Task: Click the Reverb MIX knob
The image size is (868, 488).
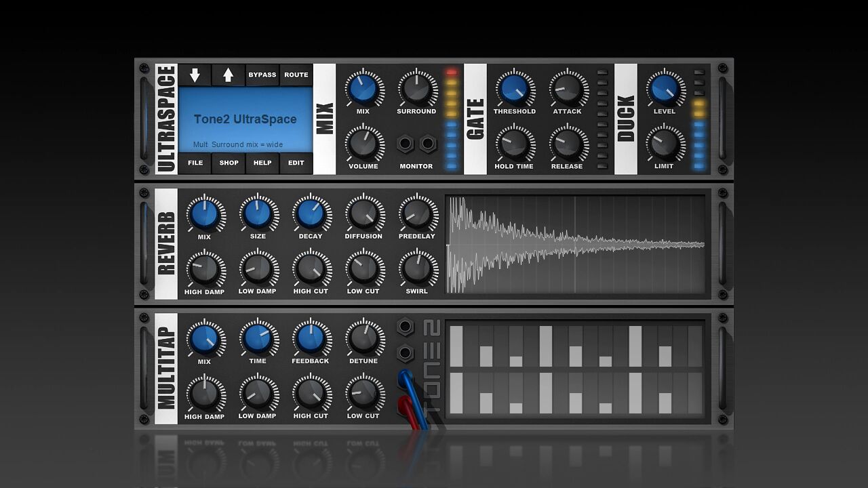Action: coord(205,213)
